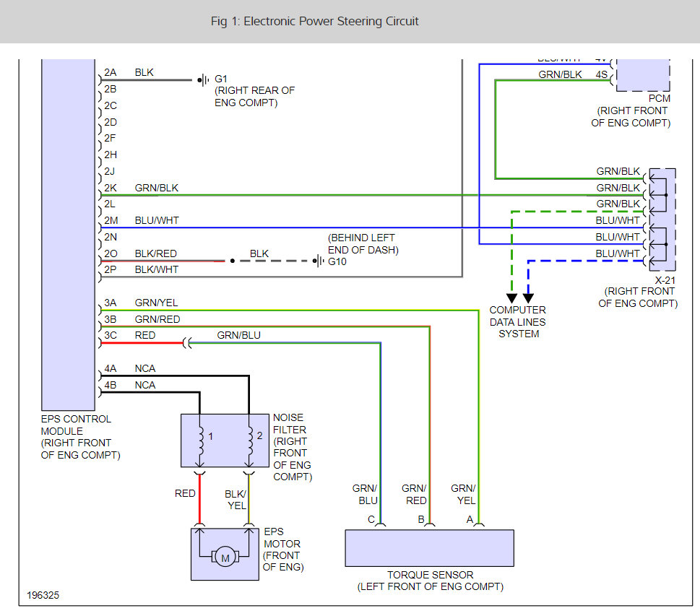Click the splice dot on the BLK/RED wire
The height and width of the screenshot is (616, 700).
pyautogui.click(x=233, y=261)
